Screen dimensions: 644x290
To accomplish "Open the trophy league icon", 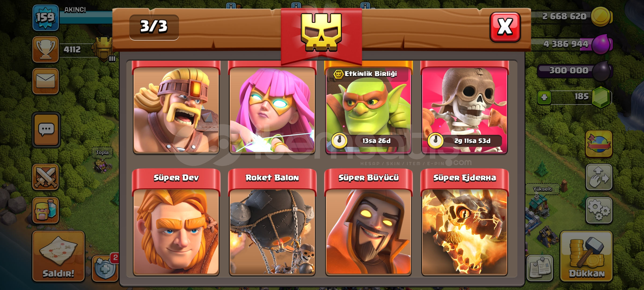I will [45, 49].
